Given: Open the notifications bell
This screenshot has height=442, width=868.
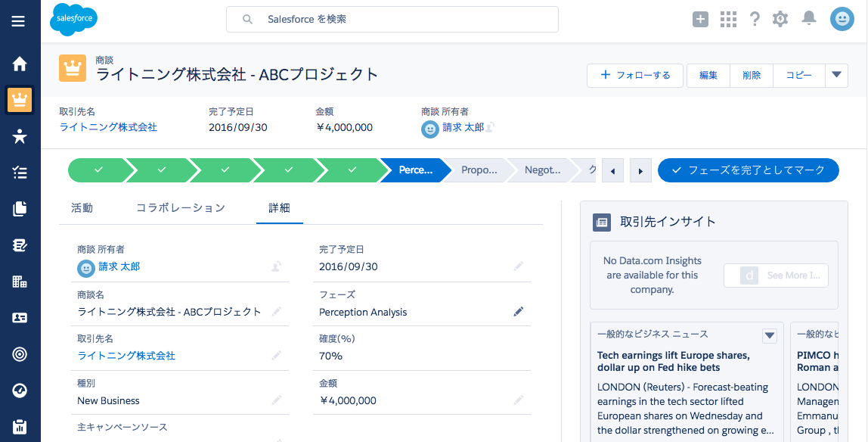Looking at the screenshot, I should 809,19.
